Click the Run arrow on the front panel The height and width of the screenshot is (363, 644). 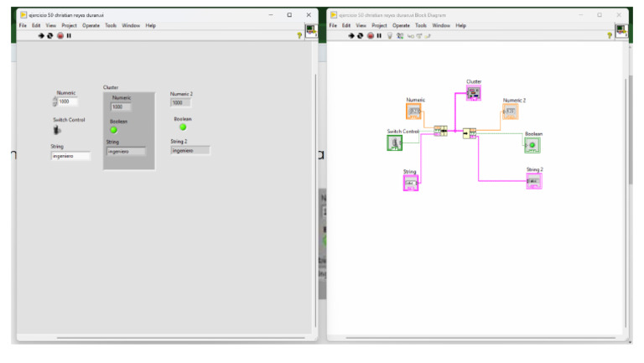[41, 35]
